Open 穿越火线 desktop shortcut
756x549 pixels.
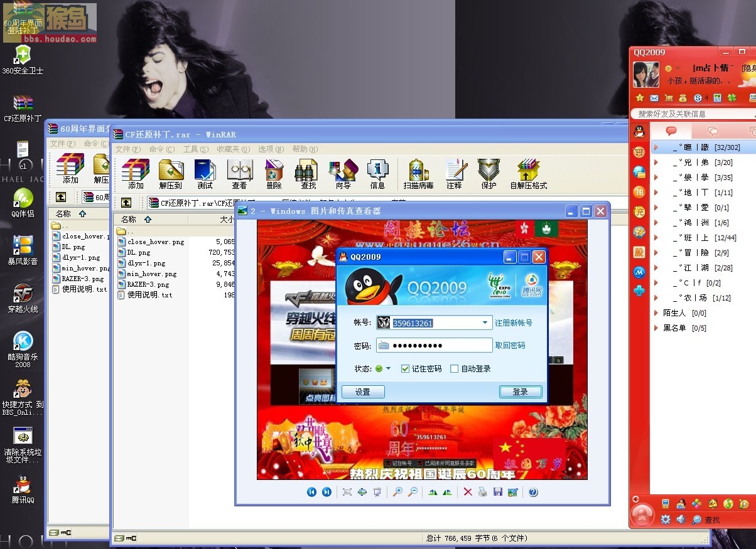pos(23,298)
